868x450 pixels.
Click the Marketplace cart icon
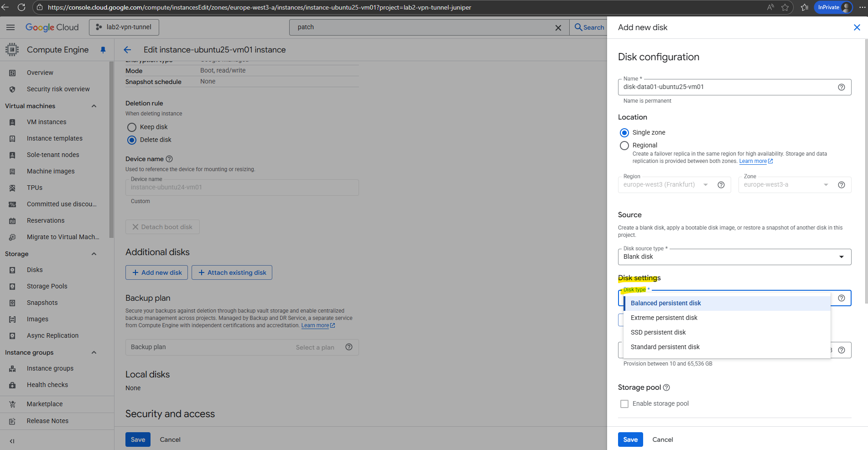click(x=12, y=404)
